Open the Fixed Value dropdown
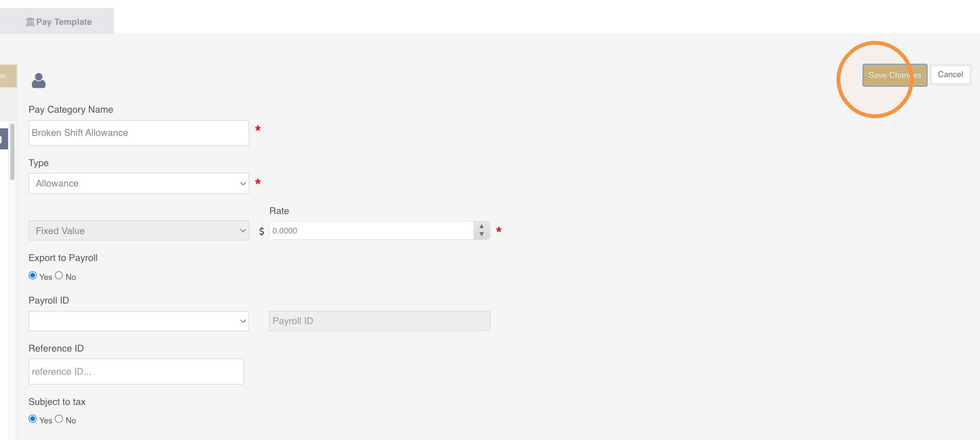The height and width of the screenshot is (440, 980). tap(139, 231)
